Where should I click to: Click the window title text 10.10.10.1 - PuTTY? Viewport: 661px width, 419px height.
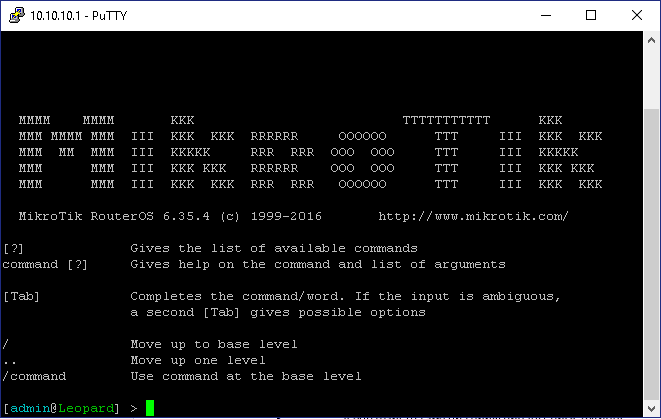(x=78, y=16)
